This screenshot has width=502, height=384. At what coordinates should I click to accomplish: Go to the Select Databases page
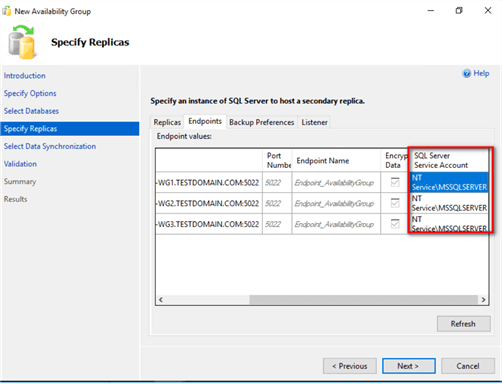31,111
